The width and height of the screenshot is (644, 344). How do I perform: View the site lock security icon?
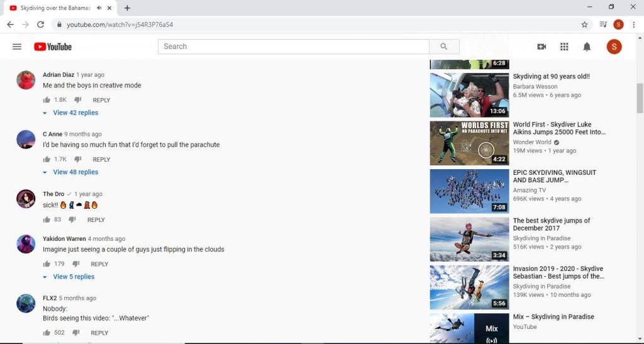click(59, 25)
